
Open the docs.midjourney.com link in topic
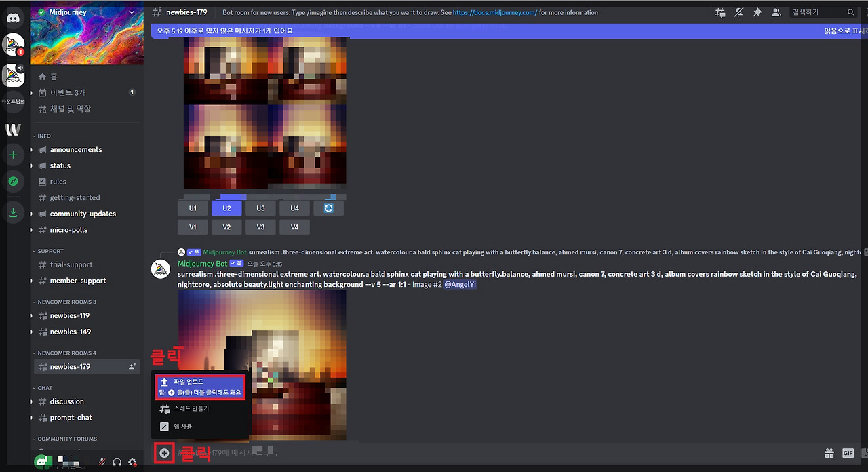(494, 12)
